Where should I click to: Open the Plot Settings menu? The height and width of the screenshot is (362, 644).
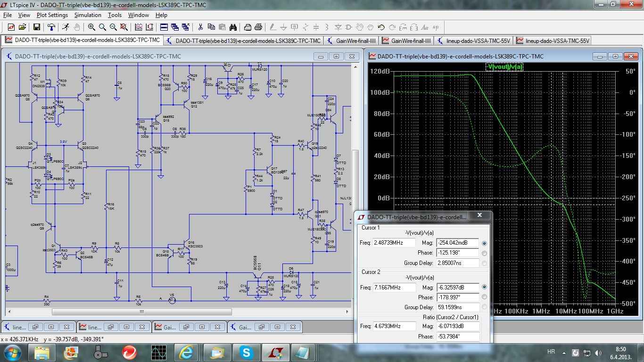pos(52,15)
